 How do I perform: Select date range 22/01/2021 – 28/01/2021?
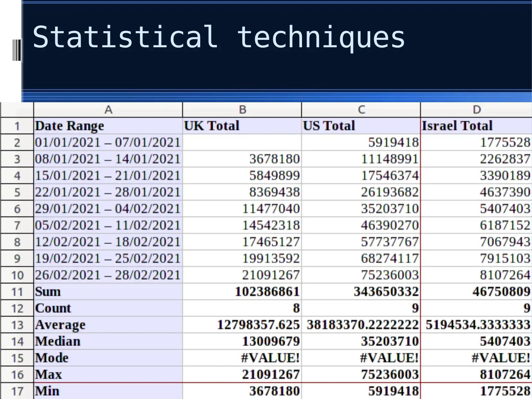click(x=108, y=192)
